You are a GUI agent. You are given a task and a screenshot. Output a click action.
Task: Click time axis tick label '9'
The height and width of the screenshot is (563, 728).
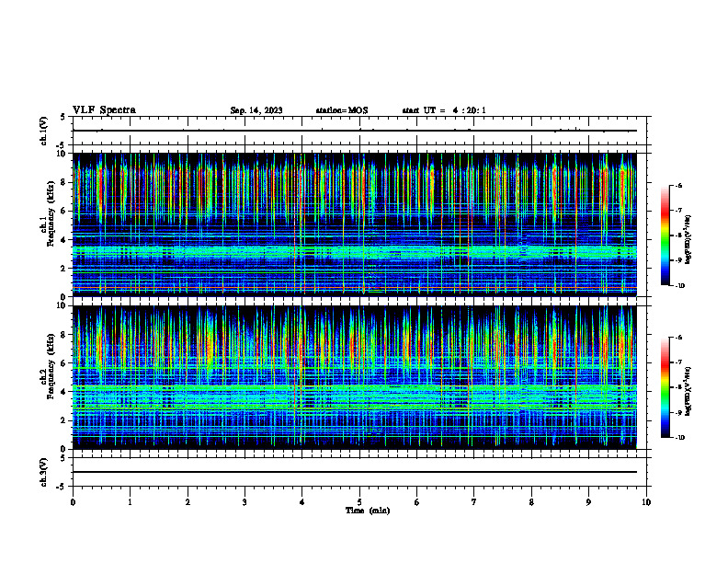click(x=588, y=502)
